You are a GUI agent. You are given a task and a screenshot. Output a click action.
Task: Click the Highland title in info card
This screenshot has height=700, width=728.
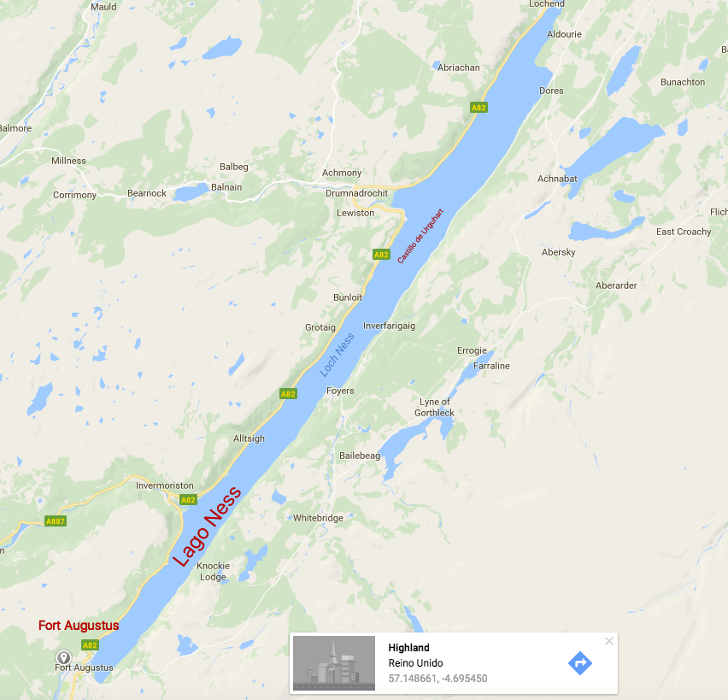pyautogui.click(x=408, y=648)
